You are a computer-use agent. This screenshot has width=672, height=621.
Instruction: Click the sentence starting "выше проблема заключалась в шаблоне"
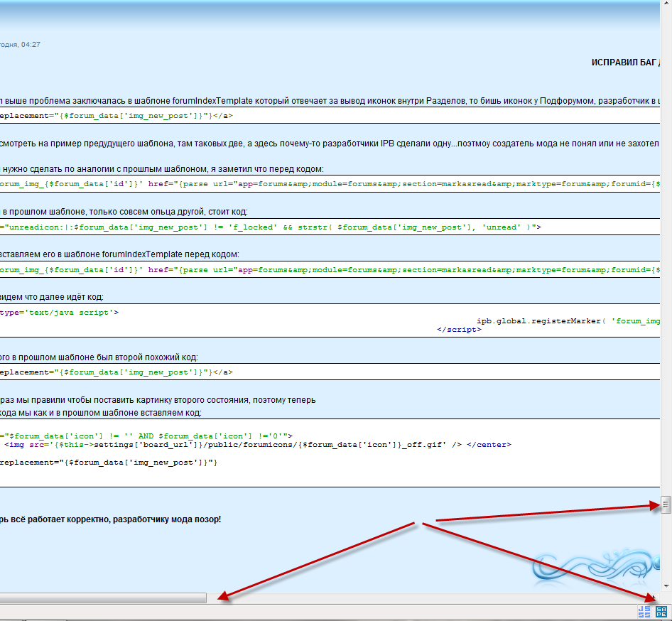[x=330, y=101]
